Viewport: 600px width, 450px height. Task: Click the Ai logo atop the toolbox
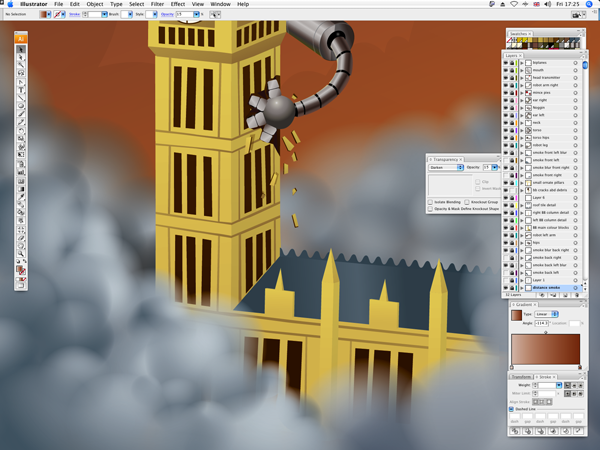(21, 39)
